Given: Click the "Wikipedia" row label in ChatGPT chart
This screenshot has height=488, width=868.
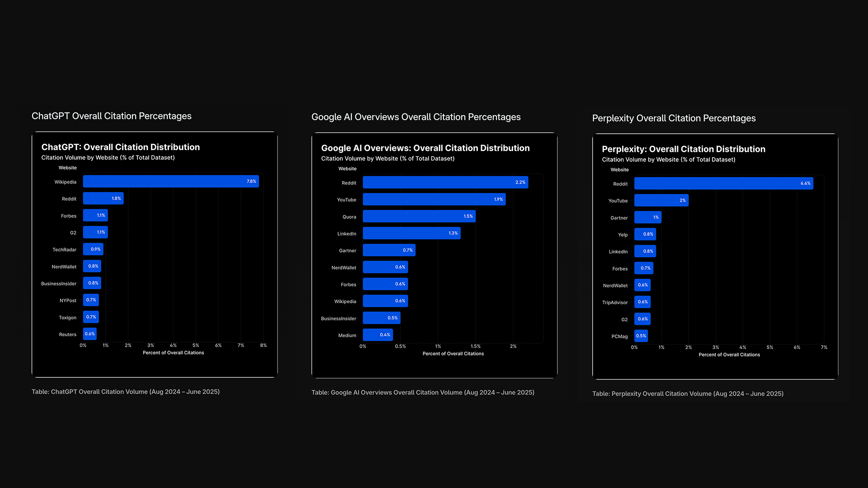Looking at the screenshot, I should pyautogui.click(x=66, y=182).
